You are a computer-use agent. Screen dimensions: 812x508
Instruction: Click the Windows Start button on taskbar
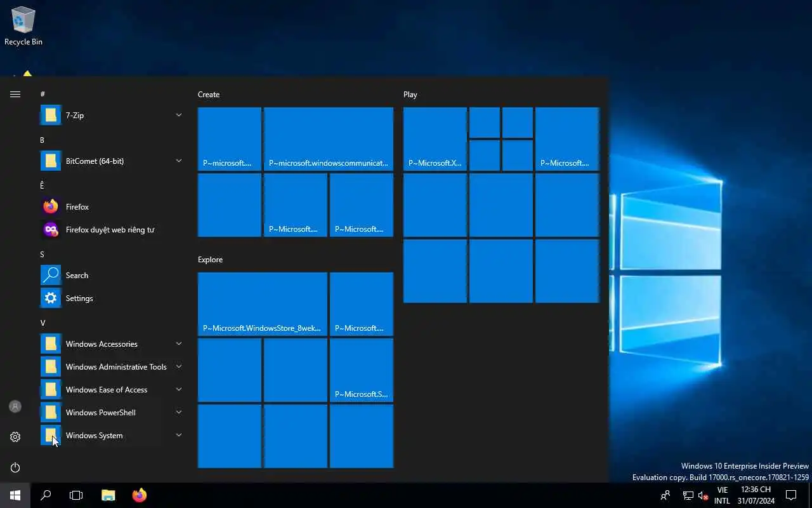(15, 495)
